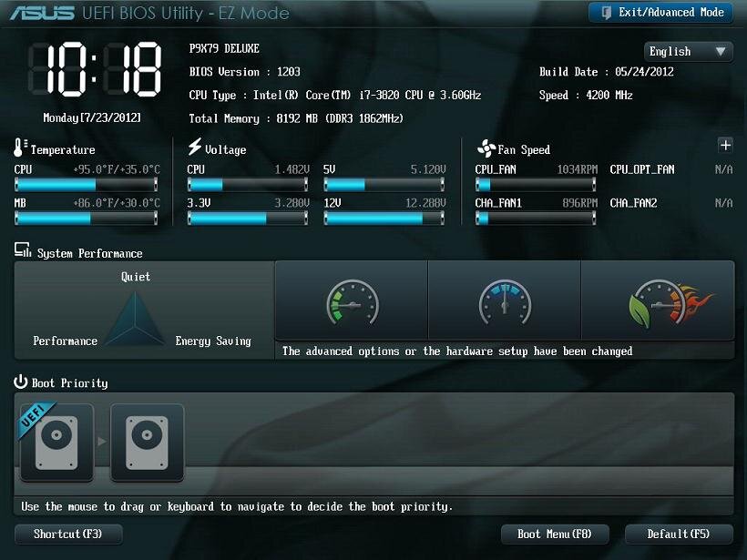Screen dimensions: 747x560
Task: Click the CPU temperature bar
Action: click(87, 184)
